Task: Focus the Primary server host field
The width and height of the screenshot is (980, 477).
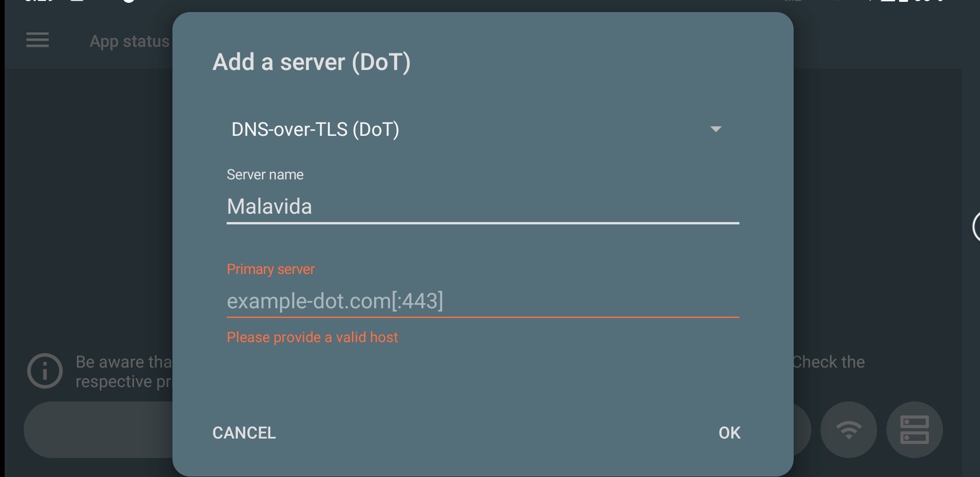Action: pos(483,301)
